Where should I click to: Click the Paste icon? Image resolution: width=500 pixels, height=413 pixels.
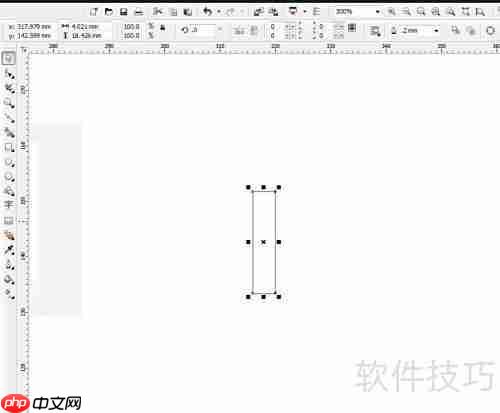(x=188, y=12)
